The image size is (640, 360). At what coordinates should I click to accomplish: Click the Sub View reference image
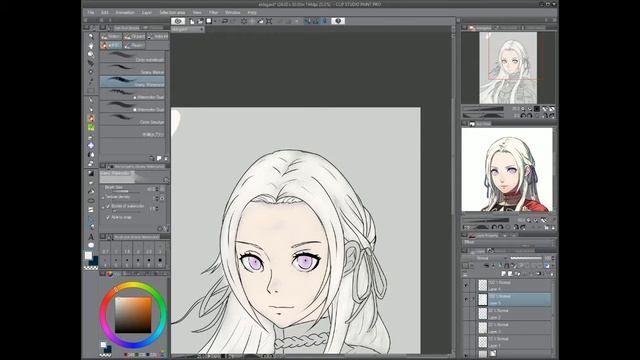507,169
